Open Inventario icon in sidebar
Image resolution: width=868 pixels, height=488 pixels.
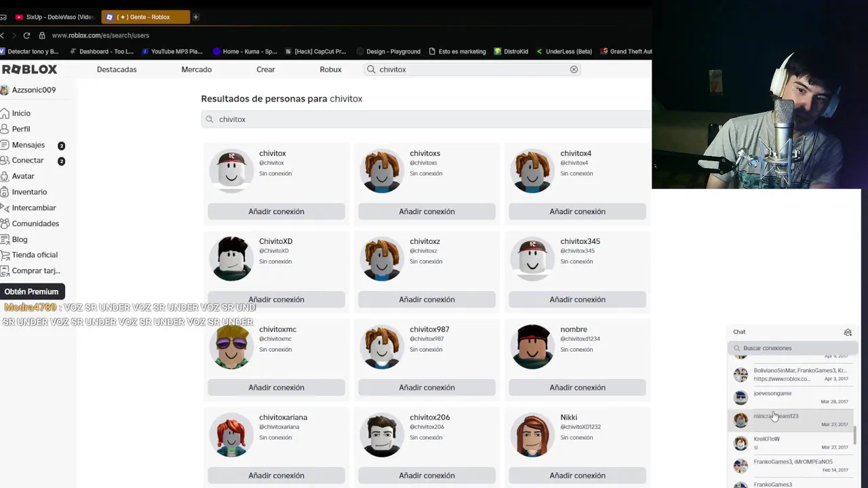(x=5, y=192)
